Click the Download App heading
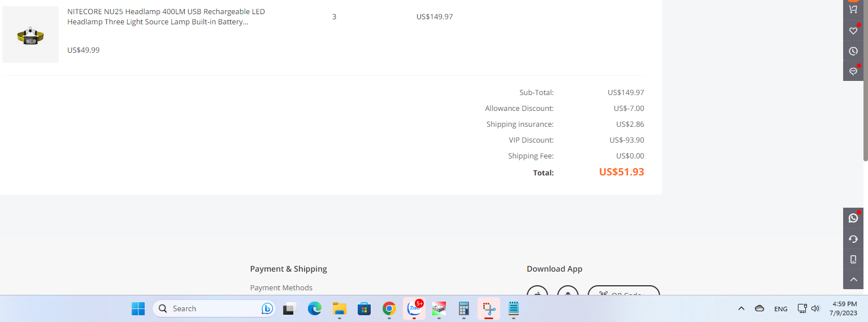The width and height of the screenshot is (868, 322). point(554,269)
